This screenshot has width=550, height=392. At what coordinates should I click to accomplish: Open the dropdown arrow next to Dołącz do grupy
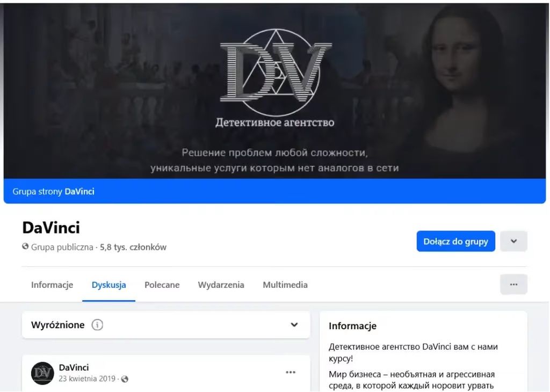[513, 241]
